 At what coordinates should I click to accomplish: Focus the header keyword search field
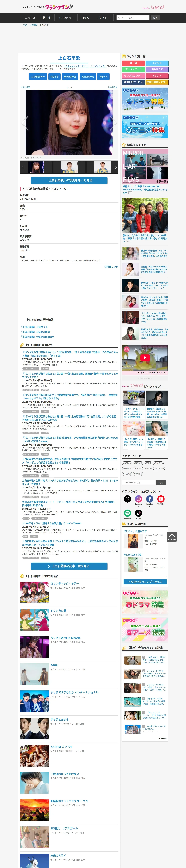pos(133,18)
